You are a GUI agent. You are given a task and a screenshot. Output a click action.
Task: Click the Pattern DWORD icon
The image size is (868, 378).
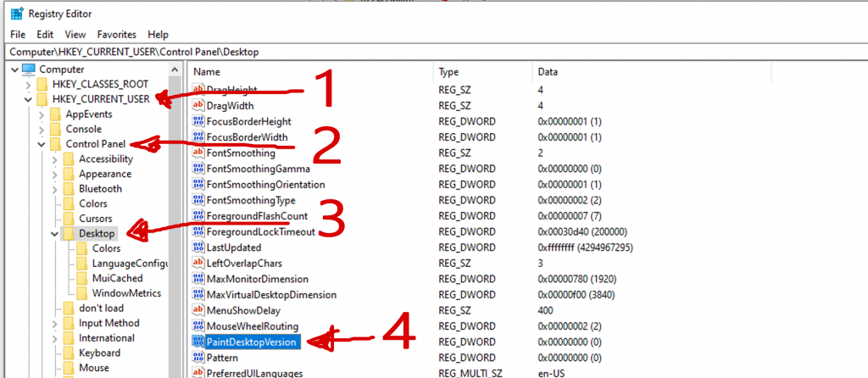tap(198, 358)
